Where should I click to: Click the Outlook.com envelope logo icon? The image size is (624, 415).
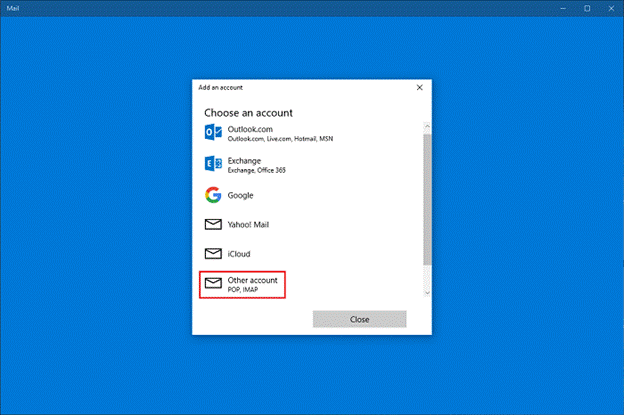pos(213,134)
